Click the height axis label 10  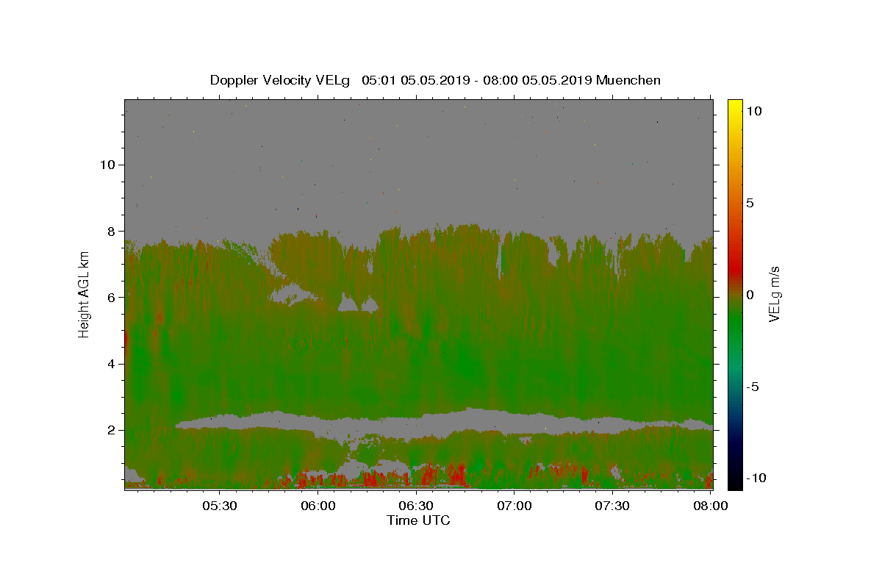click(107, 165)
